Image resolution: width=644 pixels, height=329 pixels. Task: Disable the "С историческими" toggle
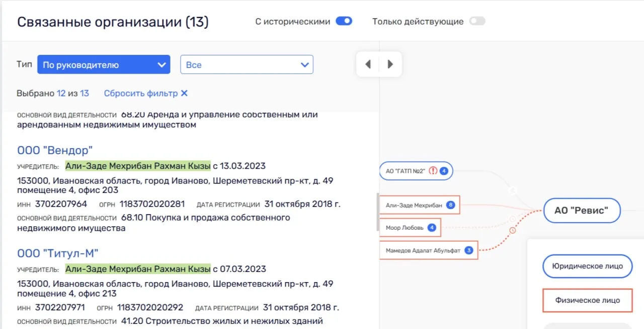[344, 21]
